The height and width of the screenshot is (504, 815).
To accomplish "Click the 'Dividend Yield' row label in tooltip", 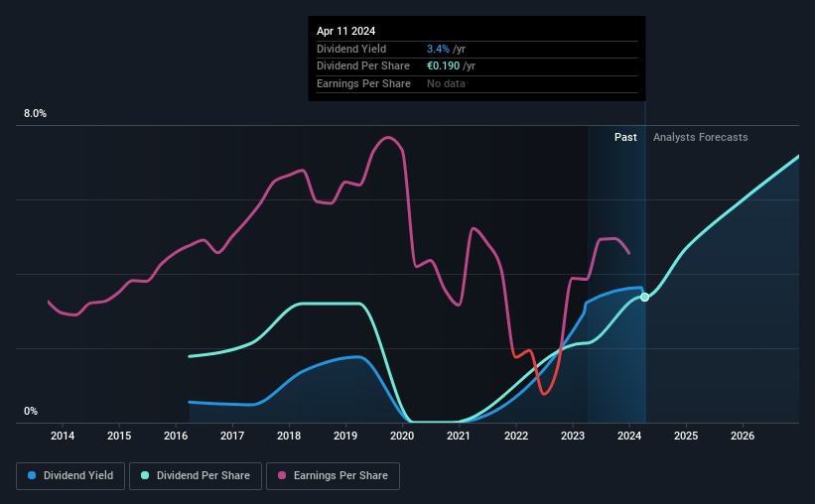I will tap(351, 49).
